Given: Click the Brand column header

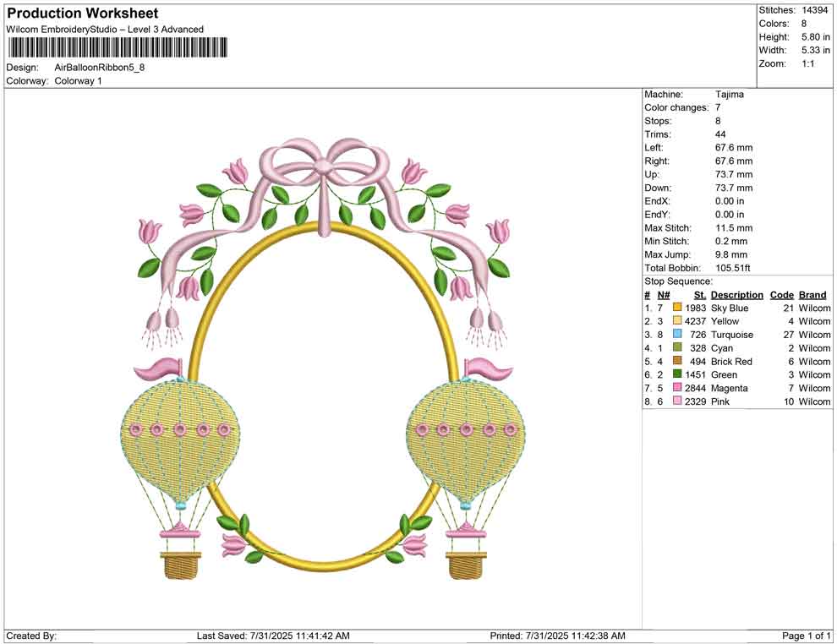Looking at the screenshot, I should (x=812, y=295).
